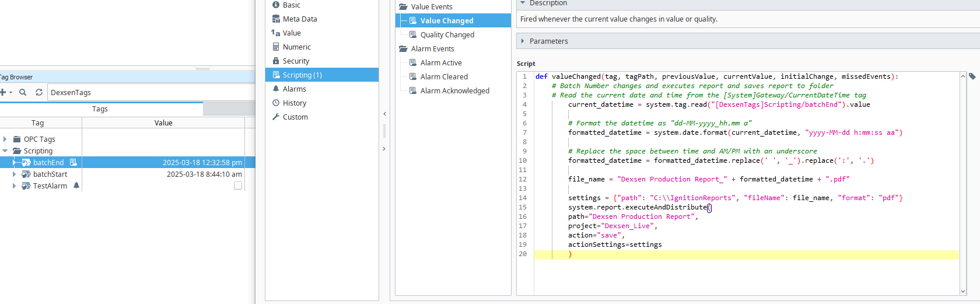Screen dimensions: 980x304
Task: Collapse the Scripting folder
Action: point(5,151)
